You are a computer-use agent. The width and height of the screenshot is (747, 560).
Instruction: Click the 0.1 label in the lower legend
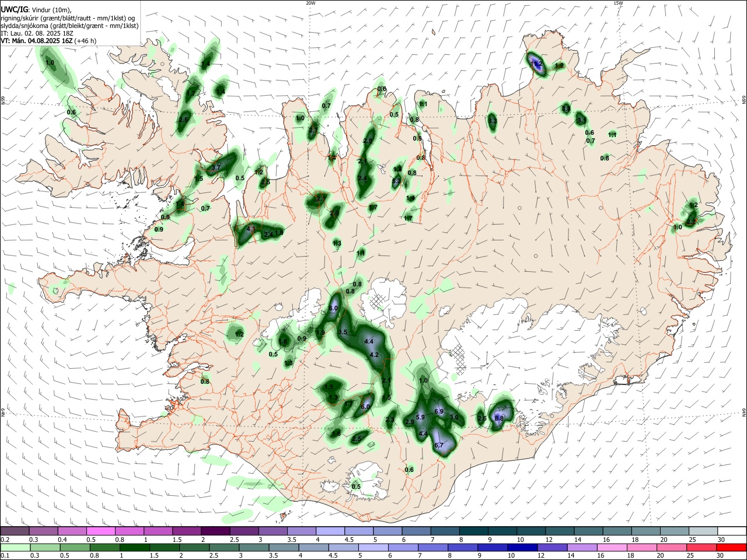(x=4, y=556)
